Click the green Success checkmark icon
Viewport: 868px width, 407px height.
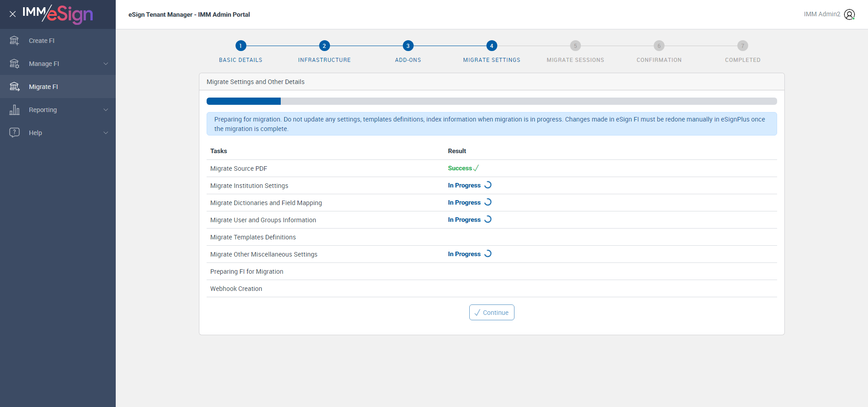[x=476, y=168]
